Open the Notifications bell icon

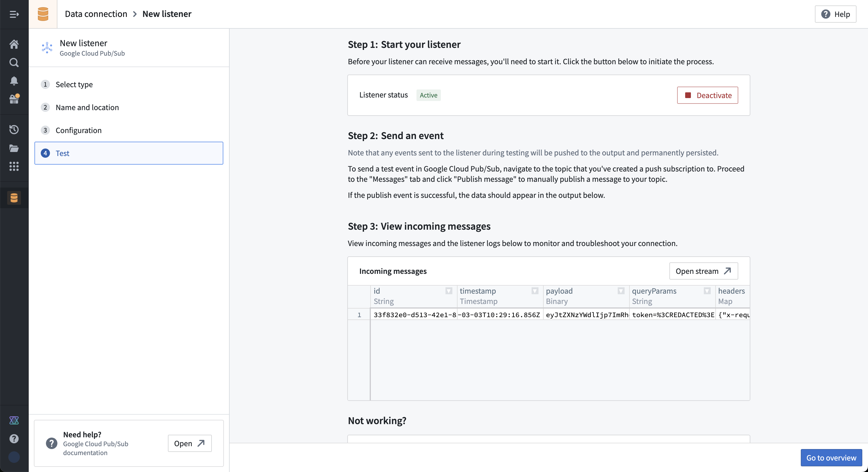coord(14,81)
